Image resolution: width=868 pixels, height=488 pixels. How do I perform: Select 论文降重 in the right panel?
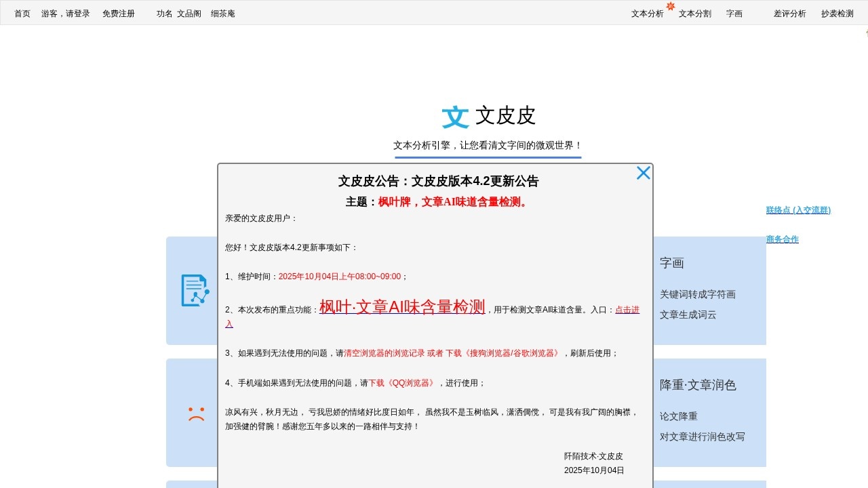(677, 416)
